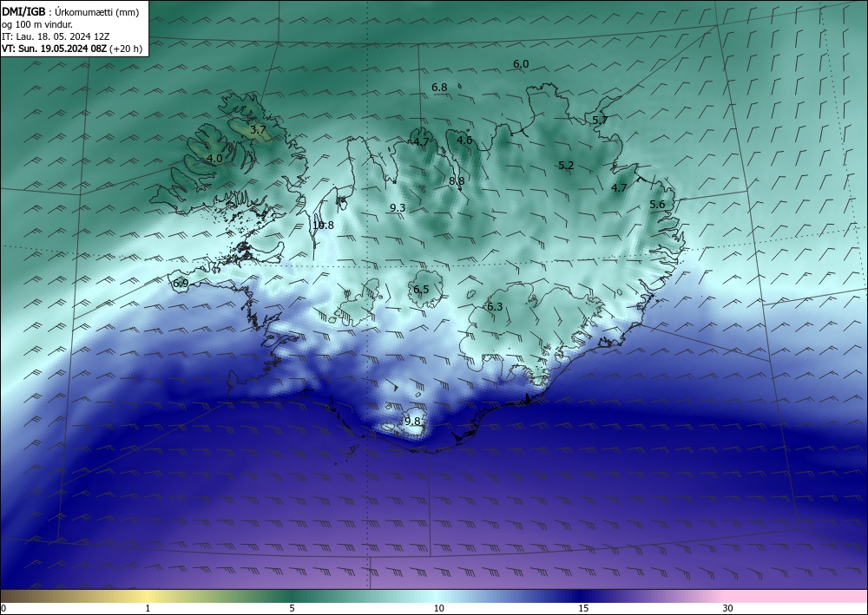Screen dimensions: 868x615
Task: Select the 'og 100 m vindur.' text line
Action: [x=37, y=24]
